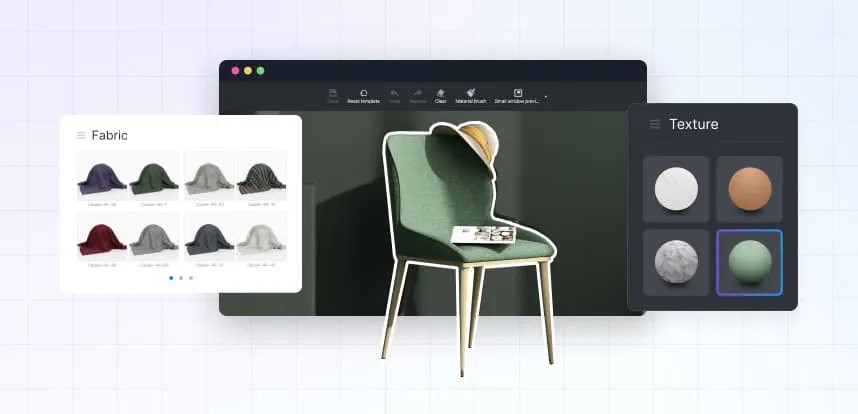Select the off-white fabric swatch

(261, 237)
